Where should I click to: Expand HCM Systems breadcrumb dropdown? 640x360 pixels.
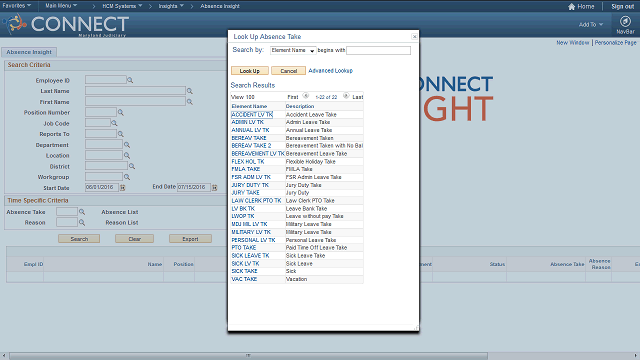122,6
